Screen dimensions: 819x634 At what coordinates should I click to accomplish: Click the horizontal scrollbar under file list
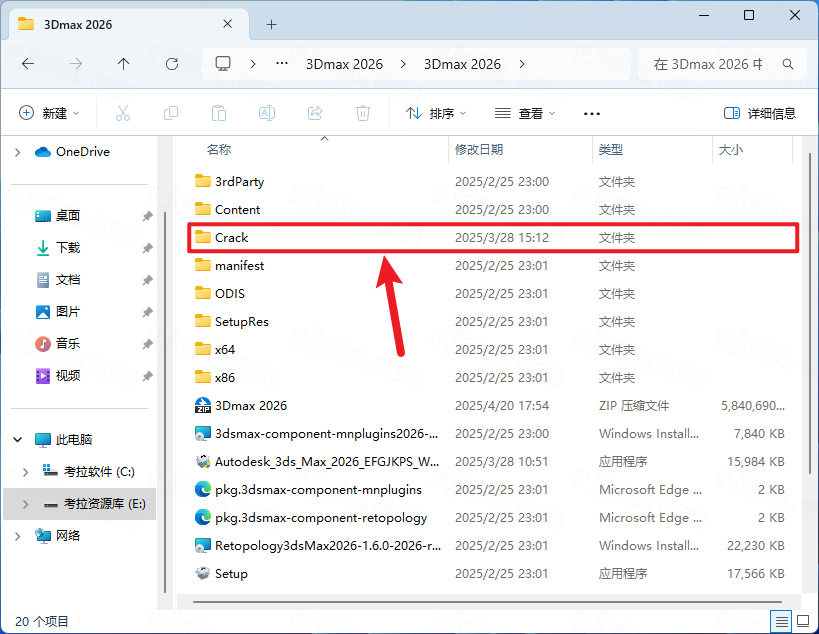(x=487, y=602)
